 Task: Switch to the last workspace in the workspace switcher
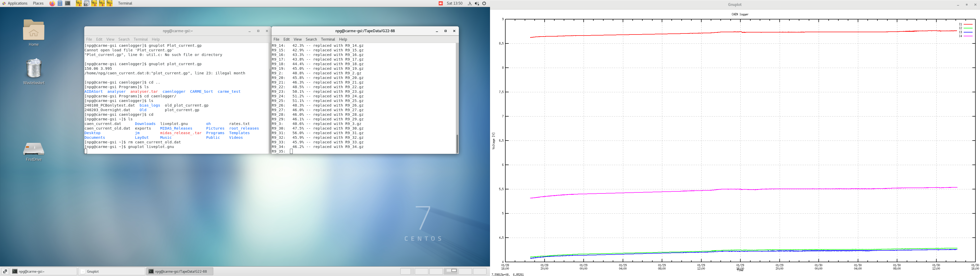pyautogui.click(x=480, y=271)
